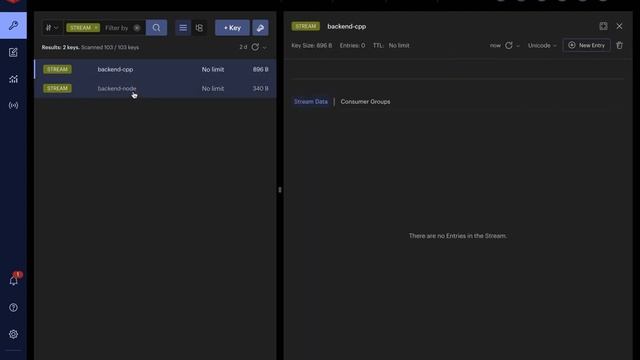The width and height of the screenshot is (640, 360).
Task: Click the TTL No limit value in details
Action: (399, 45)
